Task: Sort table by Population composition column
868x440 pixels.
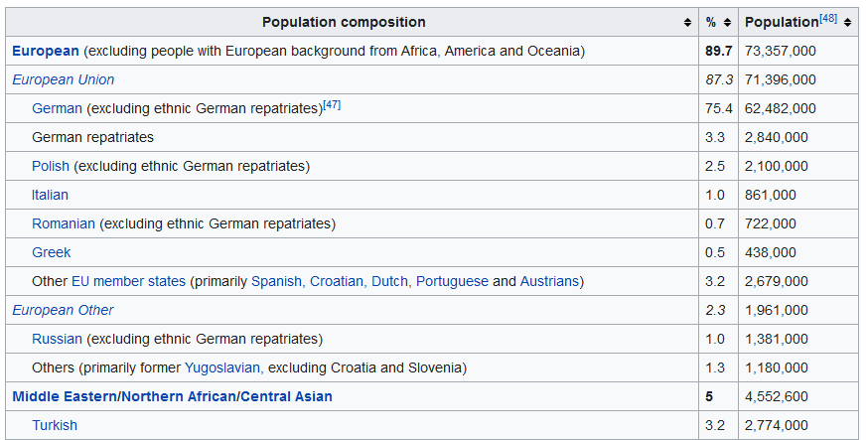Action: pyautogui.click(x=687, y=22)
